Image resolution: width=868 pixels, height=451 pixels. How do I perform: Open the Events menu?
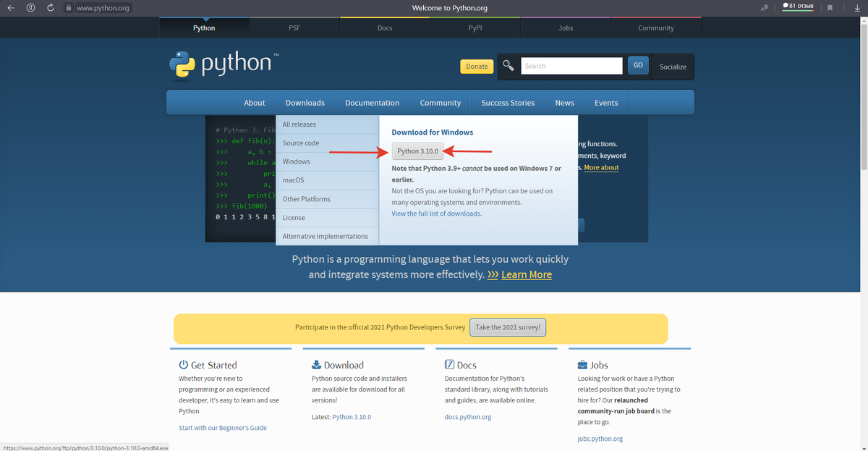pyautogui.click(x=606, y=103)
